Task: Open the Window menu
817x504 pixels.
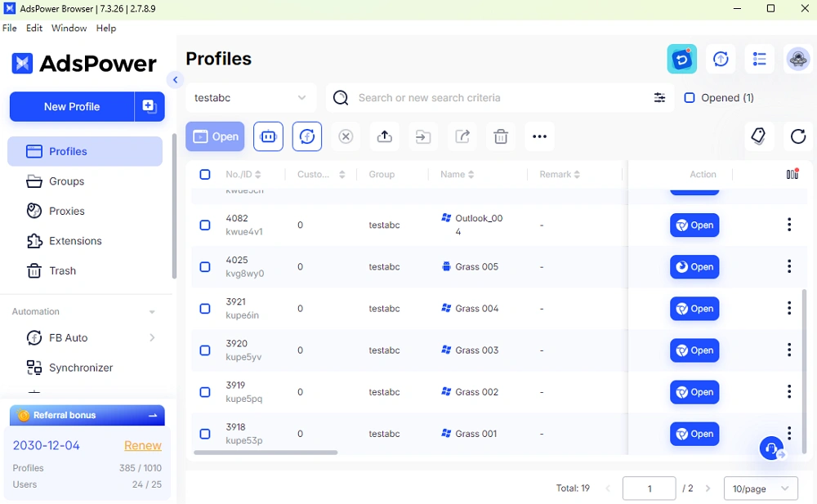Action: pyautogui.click(x=69, y=28)
